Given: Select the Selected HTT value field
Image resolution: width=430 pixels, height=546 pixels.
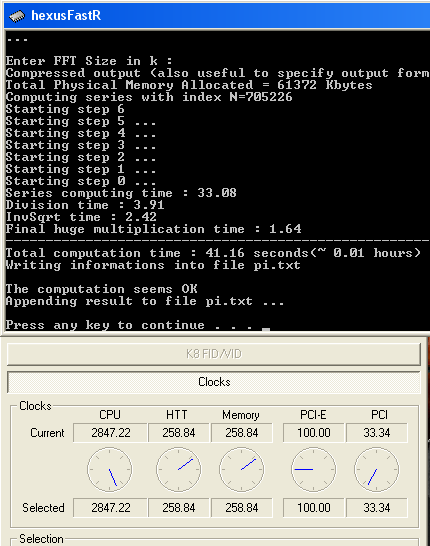Looking at the screenshot, I should [x=179, y=508].
